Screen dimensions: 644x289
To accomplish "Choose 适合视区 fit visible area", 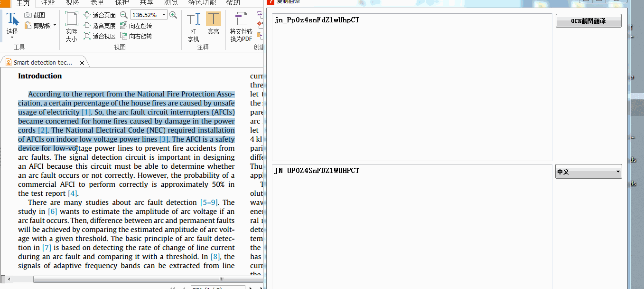I will [x=100, y=36].
